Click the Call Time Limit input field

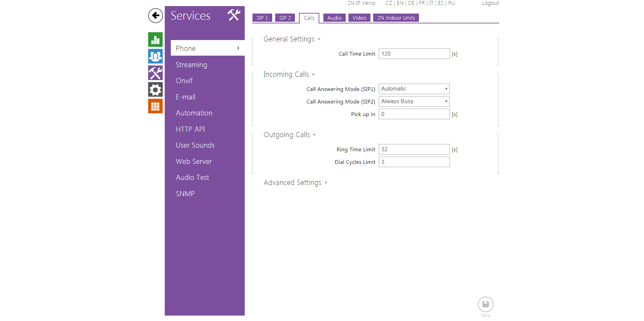pos(414,54)
